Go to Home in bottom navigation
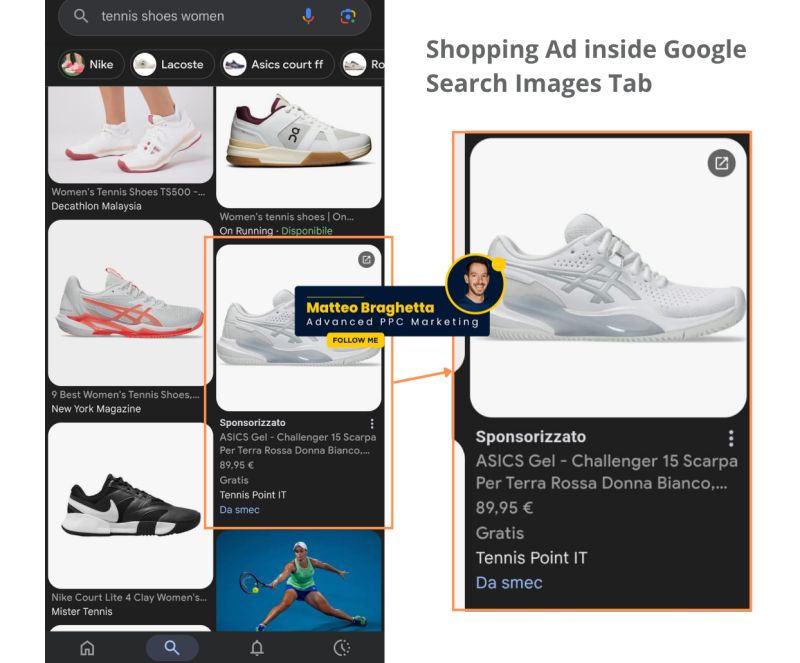Viewport: 800px width, 663px height. point(87,647)
